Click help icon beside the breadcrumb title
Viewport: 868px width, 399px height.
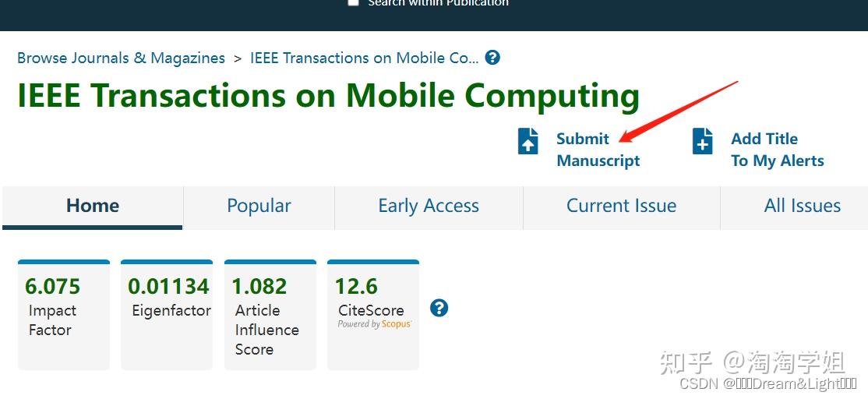point(492,58)
